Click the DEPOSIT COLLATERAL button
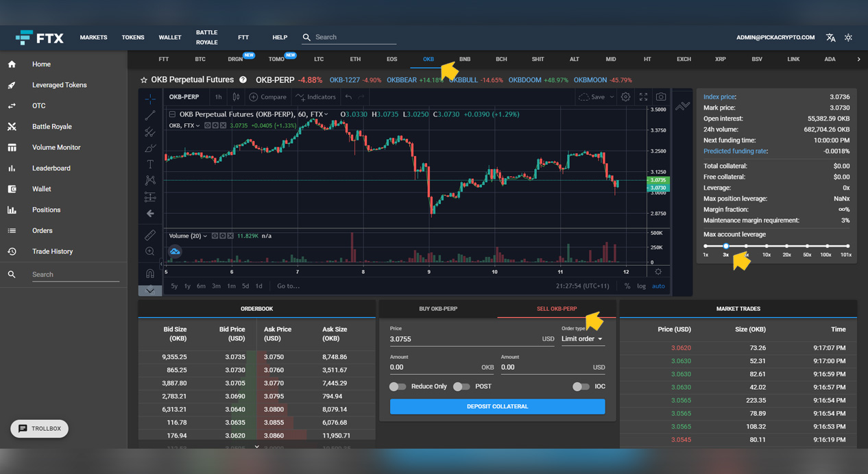 pos(497,406)
